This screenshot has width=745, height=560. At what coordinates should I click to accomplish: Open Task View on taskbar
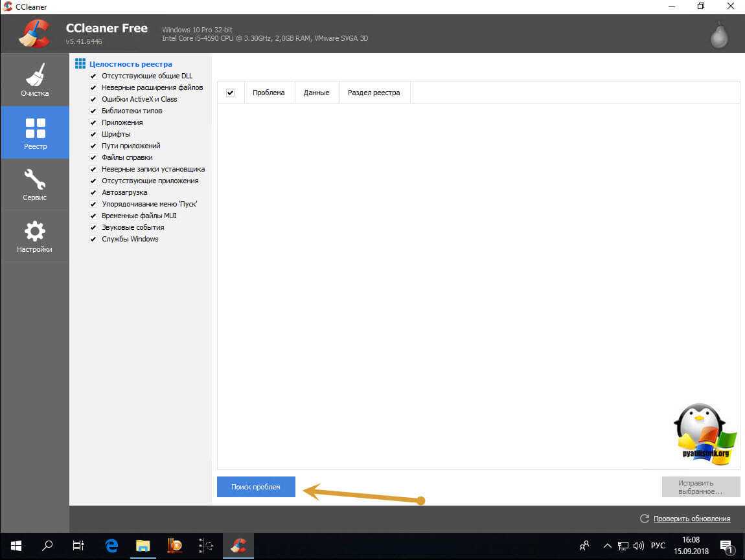click(78, 545)
